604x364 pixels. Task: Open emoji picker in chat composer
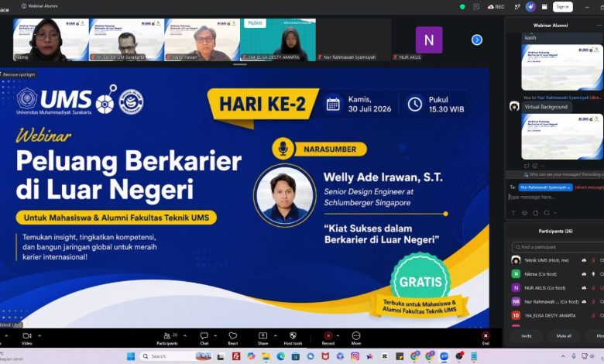point(524,213)
